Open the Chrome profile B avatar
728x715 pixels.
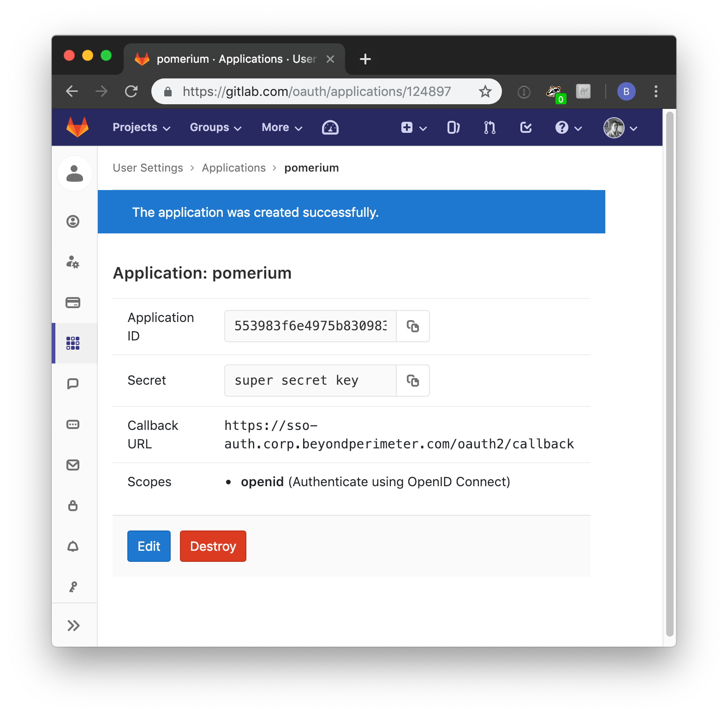tap(626, 91)
